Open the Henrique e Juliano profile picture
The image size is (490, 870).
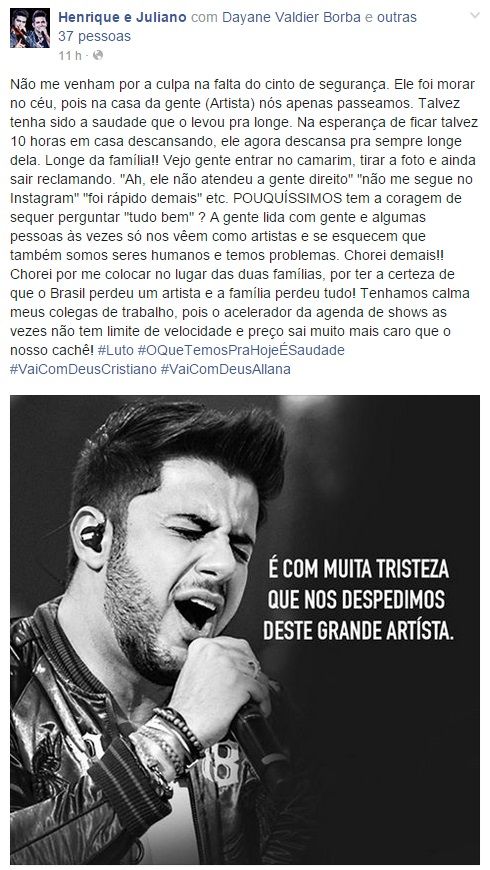point(29,28)
